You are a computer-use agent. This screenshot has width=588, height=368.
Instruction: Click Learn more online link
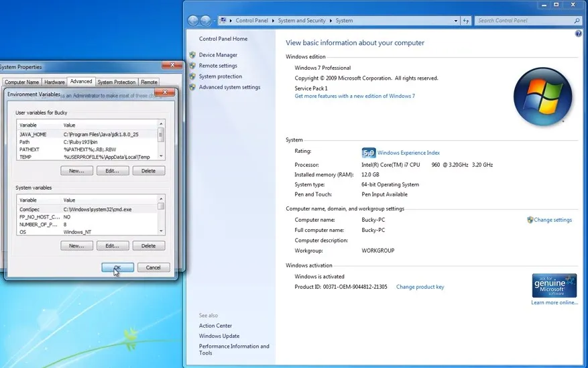coord(554,302)
